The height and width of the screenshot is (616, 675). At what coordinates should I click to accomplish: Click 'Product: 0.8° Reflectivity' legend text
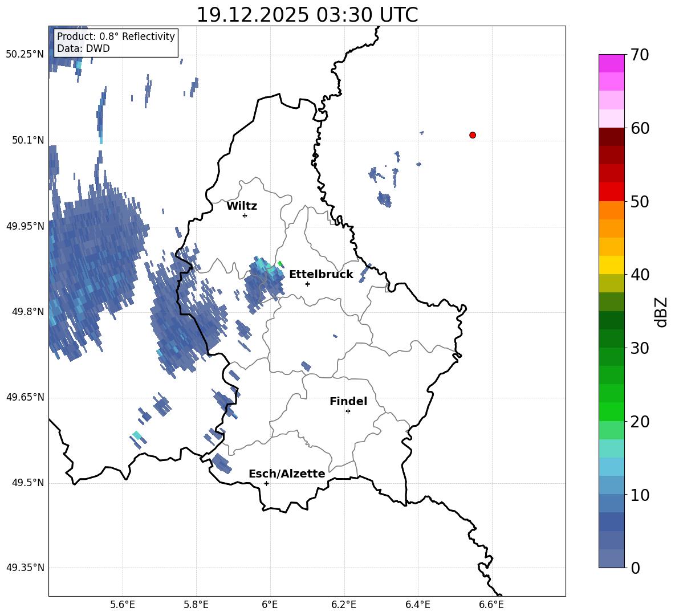tap(116, 36)
